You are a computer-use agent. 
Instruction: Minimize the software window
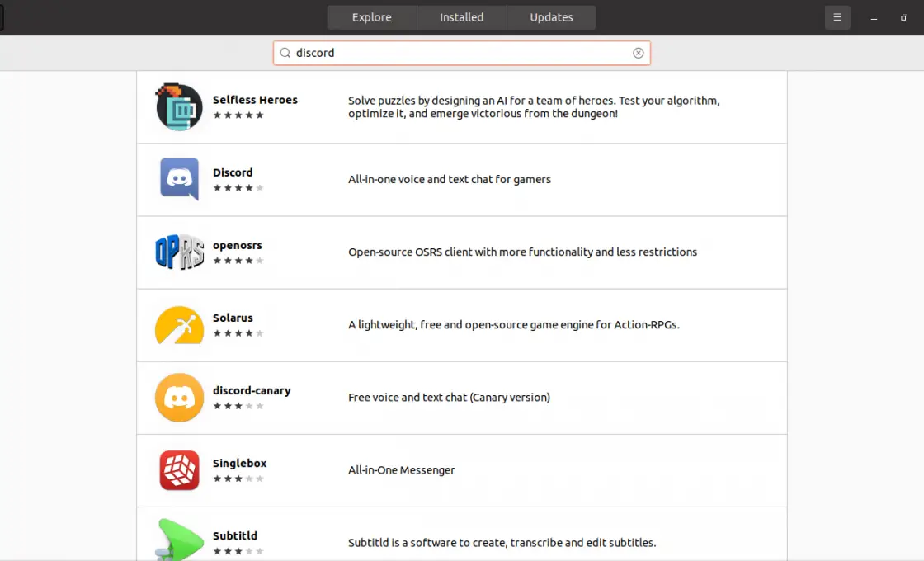click(874, 17)
